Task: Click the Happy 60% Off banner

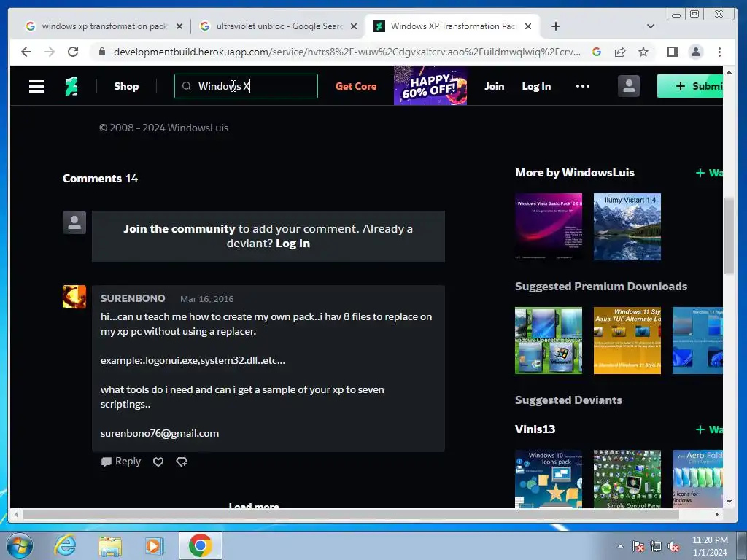Action: pos(430,86)
